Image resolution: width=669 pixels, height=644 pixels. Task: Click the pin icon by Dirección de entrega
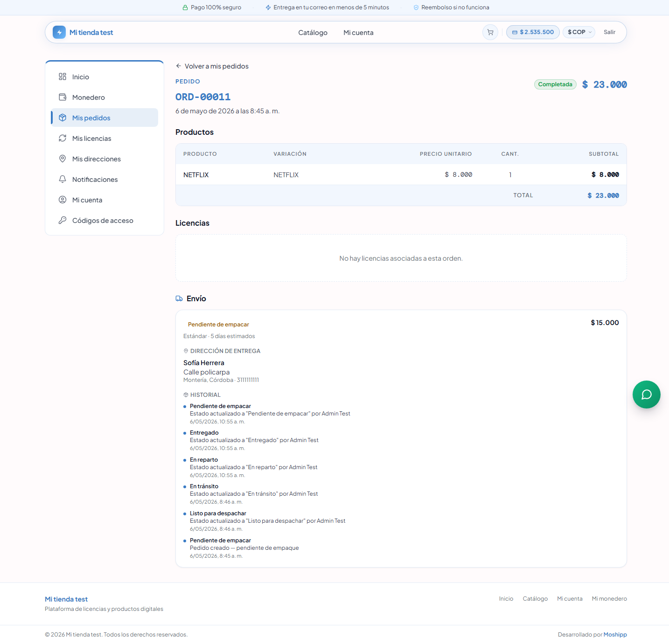click(186, 351)
